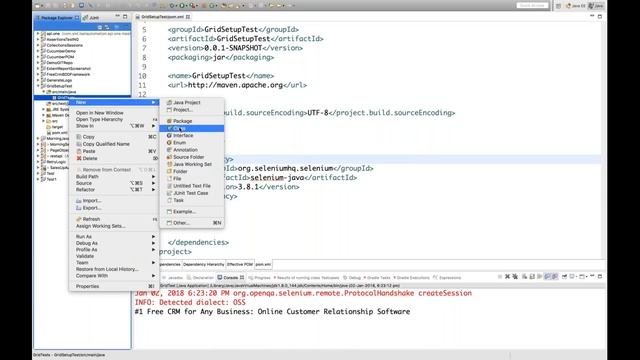Select Restore from Local History...
The width and height of the screenshot is (640, 360).
pos(114,269)
